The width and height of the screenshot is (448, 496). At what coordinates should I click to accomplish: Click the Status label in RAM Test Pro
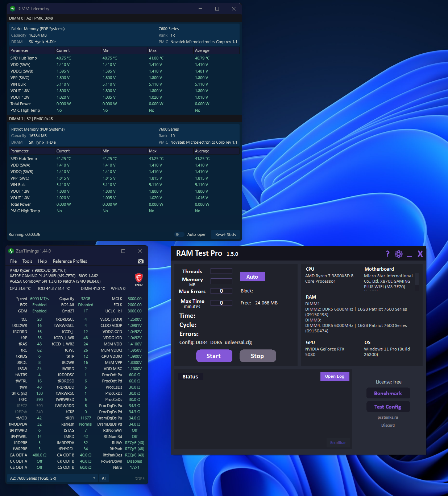click(190, 377)
